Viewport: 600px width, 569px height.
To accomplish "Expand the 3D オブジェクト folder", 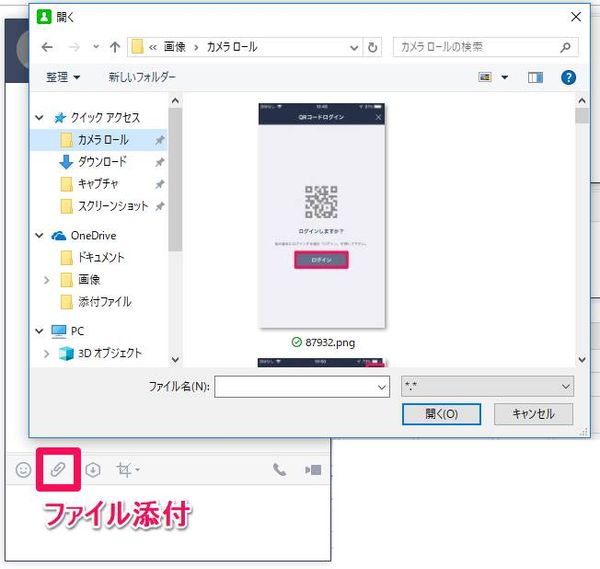I will (46, 354).
